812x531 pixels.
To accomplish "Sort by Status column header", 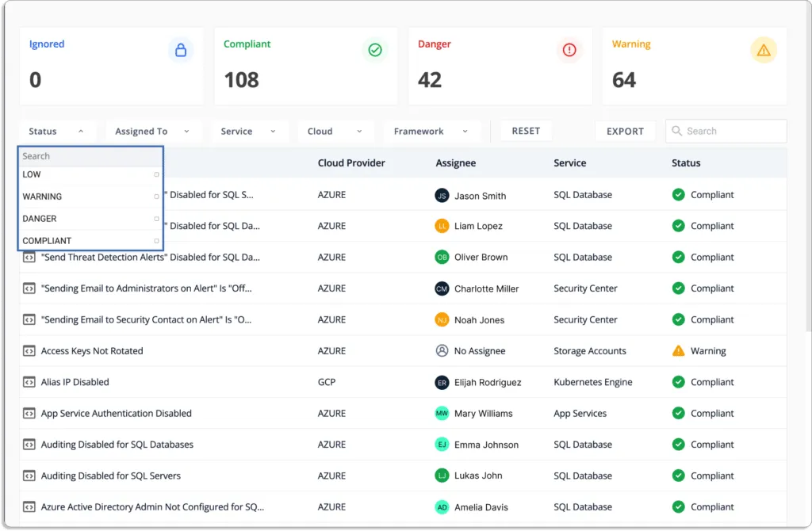I will (686, 163).
